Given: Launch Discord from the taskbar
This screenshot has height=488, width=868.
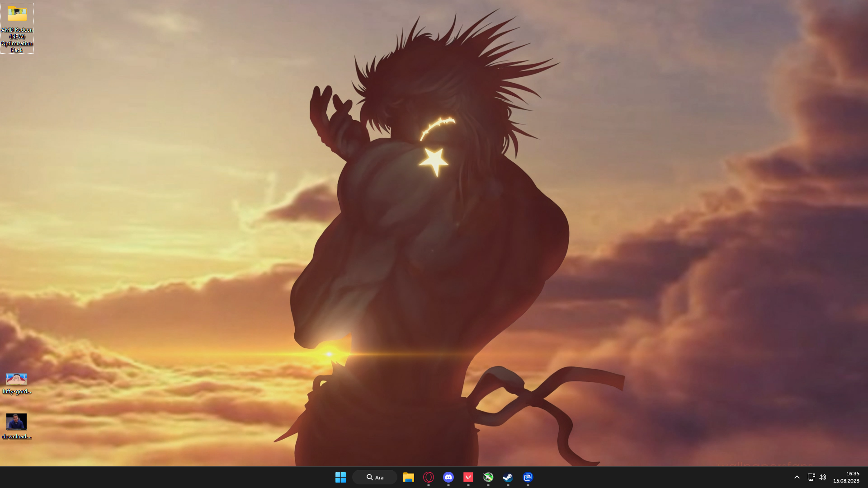Looking at the screenshot, I should click(x=448, y=477).
